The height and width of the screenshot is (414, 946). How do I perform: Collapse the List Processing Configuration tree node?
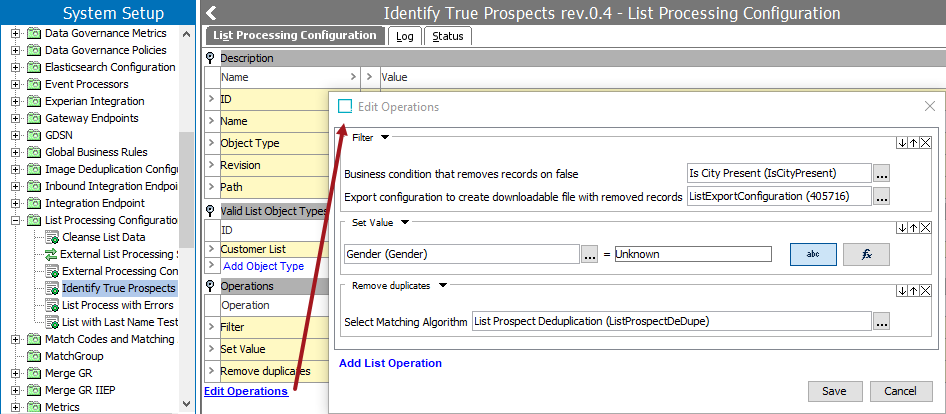pos(16,220)
